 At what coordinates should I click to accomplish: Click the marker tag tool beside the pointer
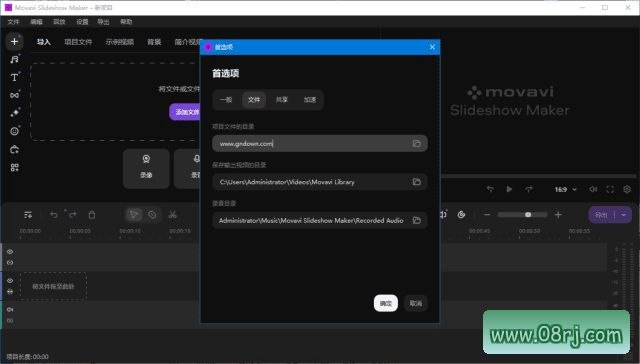click(152, 215)
